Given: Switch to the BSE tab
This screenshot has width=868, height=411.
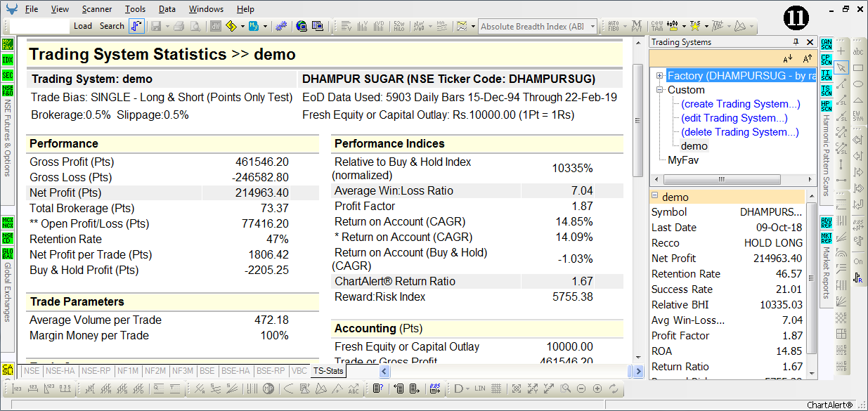Looking at the screenshot, I should [207, 371].
